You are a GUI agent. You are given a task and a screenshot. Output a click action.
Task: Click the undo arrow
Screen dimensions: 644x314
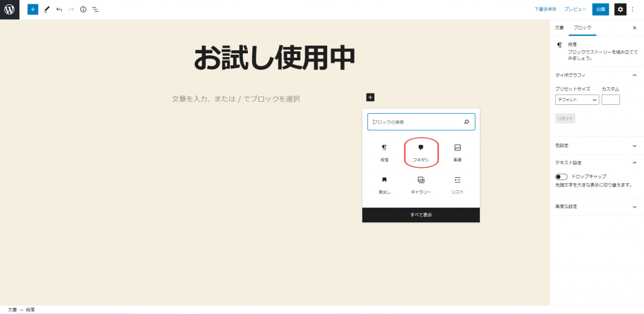coord(59,9)
